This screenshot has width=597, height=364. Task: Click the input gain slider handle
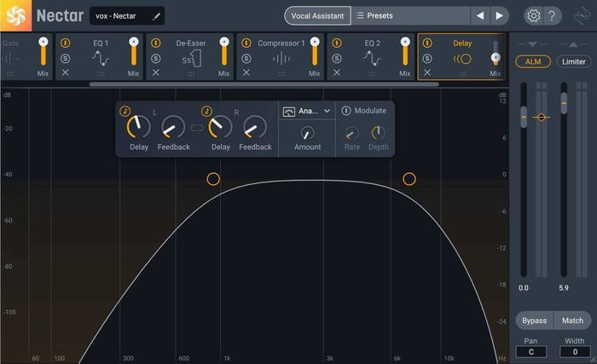(524, 117)
